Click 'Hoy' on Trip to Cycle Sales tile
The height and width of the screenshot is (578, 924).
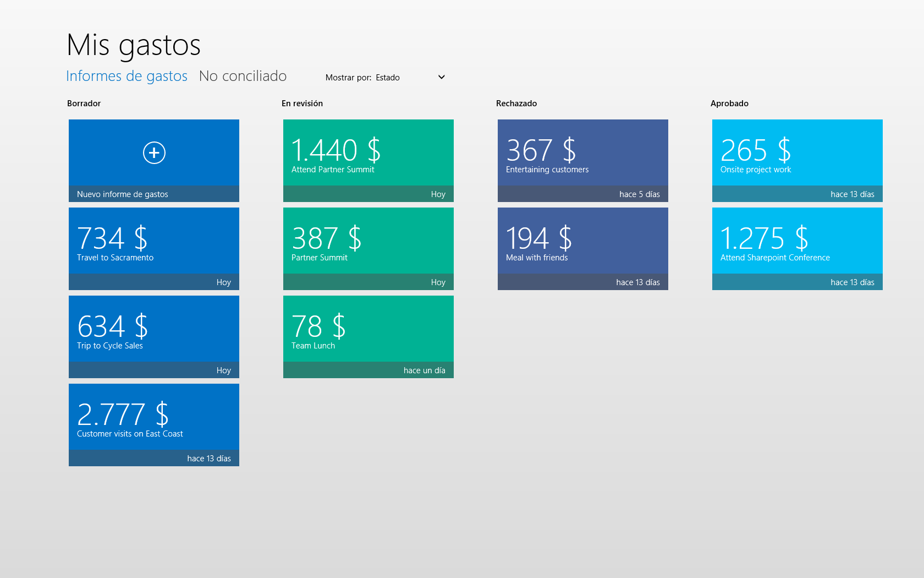[x=223, y=370]
